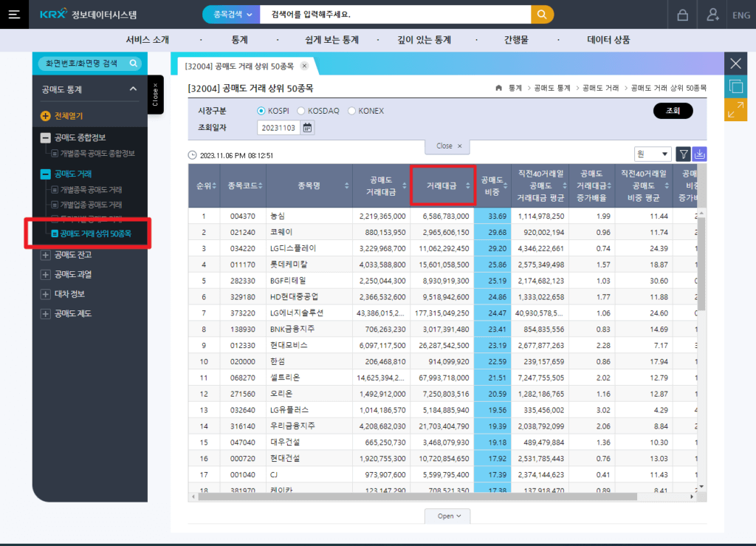756x546 pixels.
Task: Switch language to ENG
Action: (x=741, y=15)
